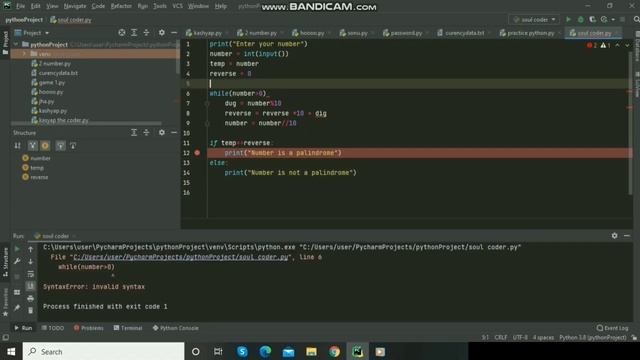This screenshot has height=360, width=640.
Task: Toggle the Project tool window sidebar button
Action: 5,42
